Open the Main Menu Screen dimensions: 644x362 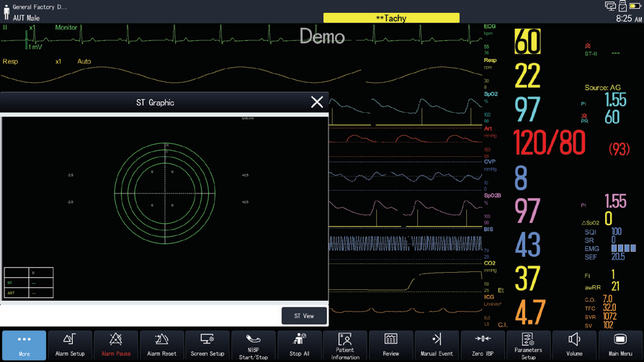[620, 345]
